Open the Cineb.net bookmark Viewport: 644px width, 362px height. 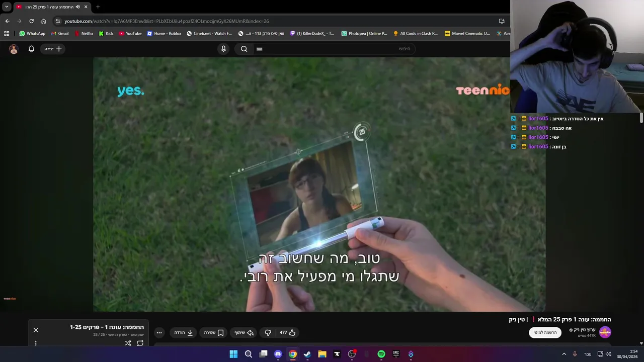[209, 34]
